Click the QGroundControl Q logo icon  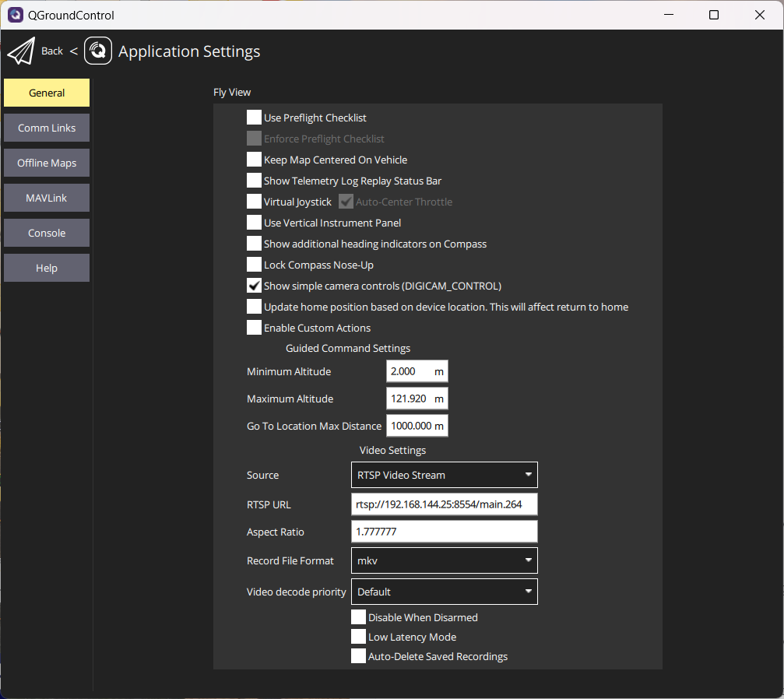point(98,51)
